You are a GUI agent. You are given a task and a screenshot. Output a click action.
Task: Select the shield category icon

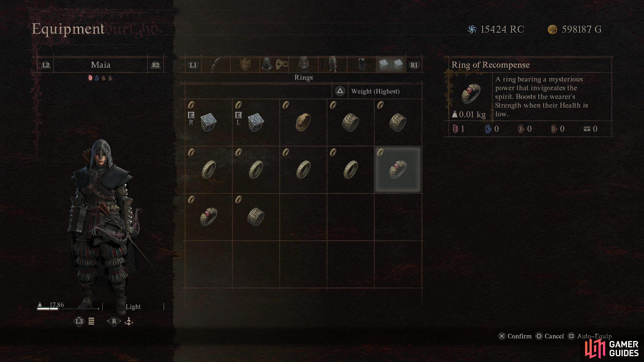coord(245,65)
